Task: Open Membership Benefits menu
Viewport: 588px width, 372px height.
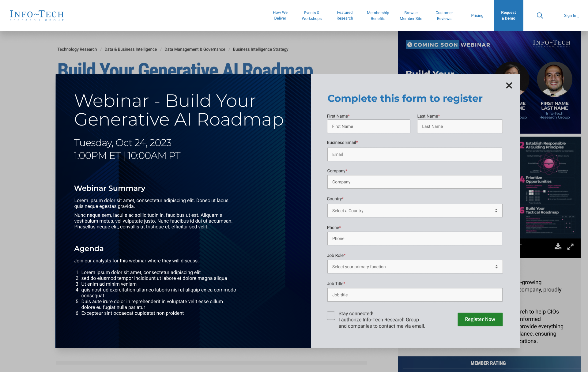Action: [x=378, y=16]
